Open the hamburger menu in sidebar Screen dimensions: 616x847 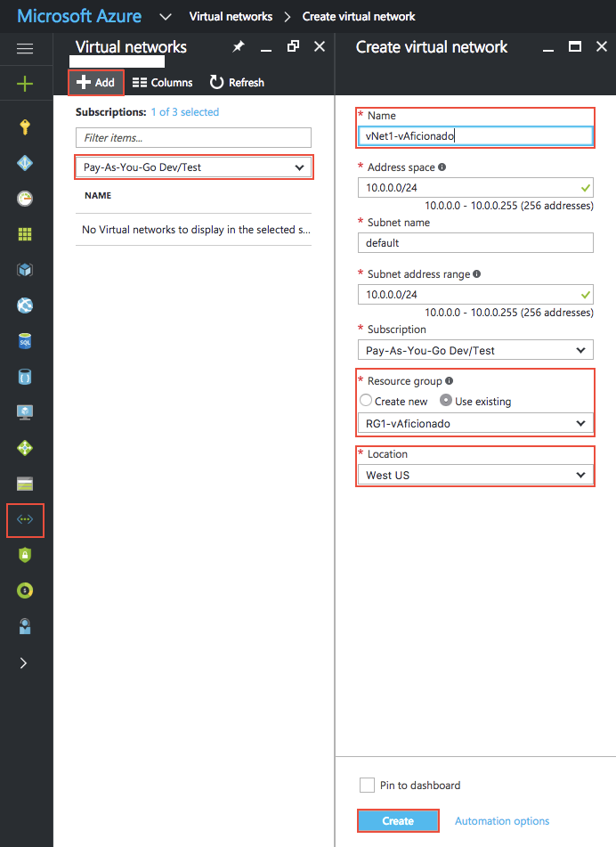(25, 49)
